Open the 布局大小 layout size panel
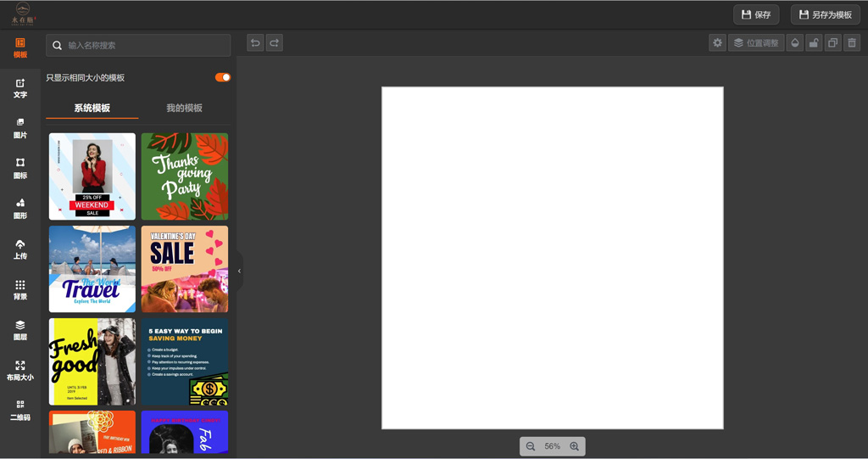Viewport: 868px width, 459px height. click(20, 370)
